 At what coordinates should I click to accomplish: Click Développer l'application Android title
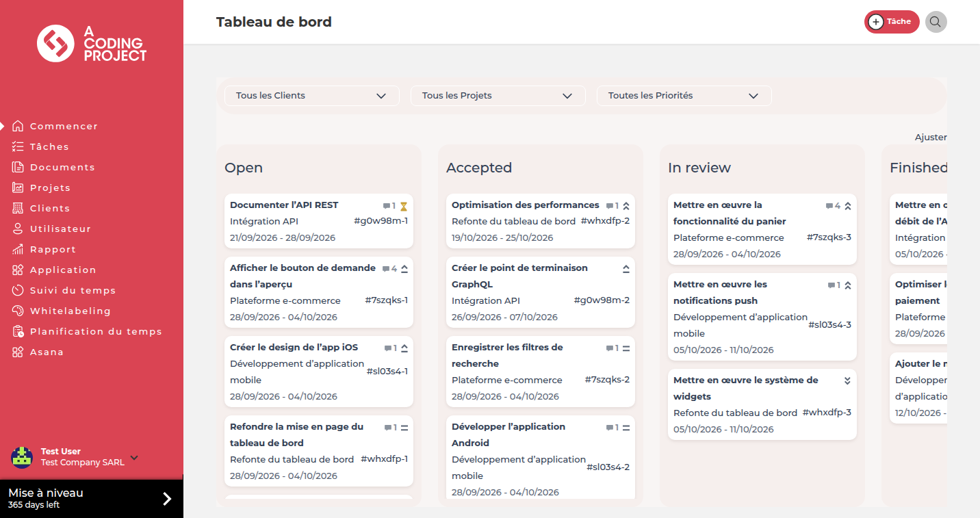(x=508, y=435)
